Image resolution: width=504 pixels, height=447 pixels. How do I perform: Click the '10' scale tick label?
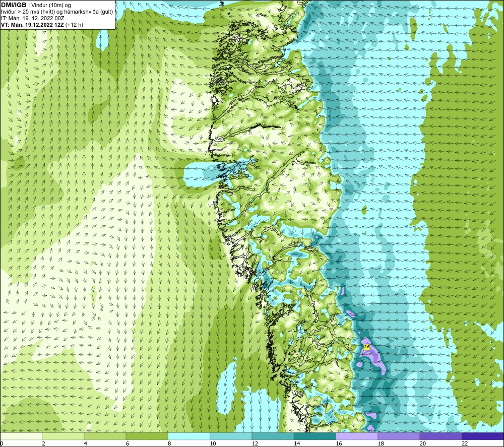[213, 444]
